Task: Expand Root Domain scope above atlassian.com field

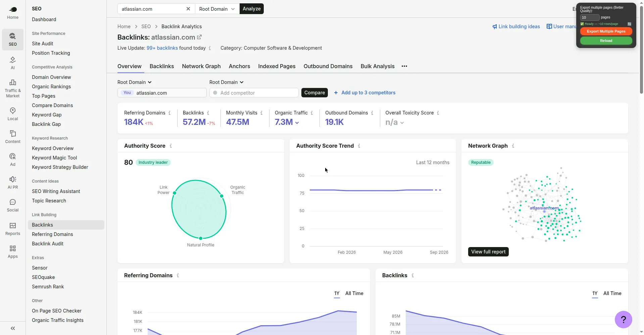Action: 135,82
